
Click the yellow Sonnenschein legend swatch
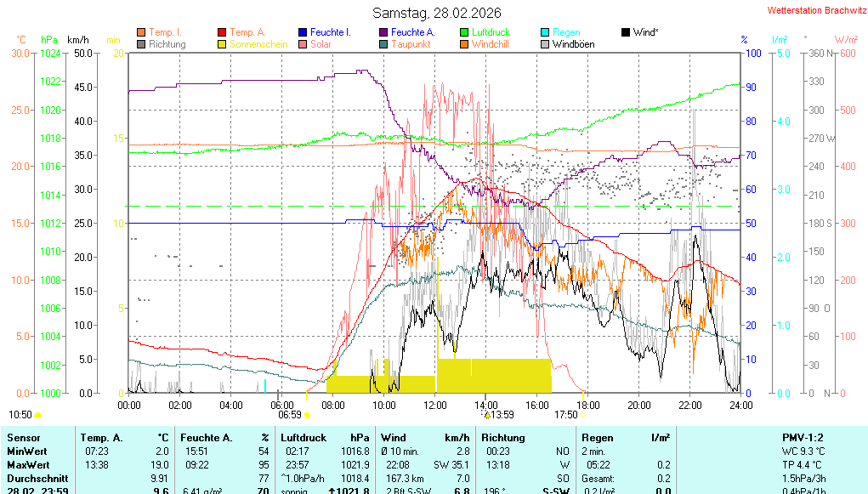(222, 44)
